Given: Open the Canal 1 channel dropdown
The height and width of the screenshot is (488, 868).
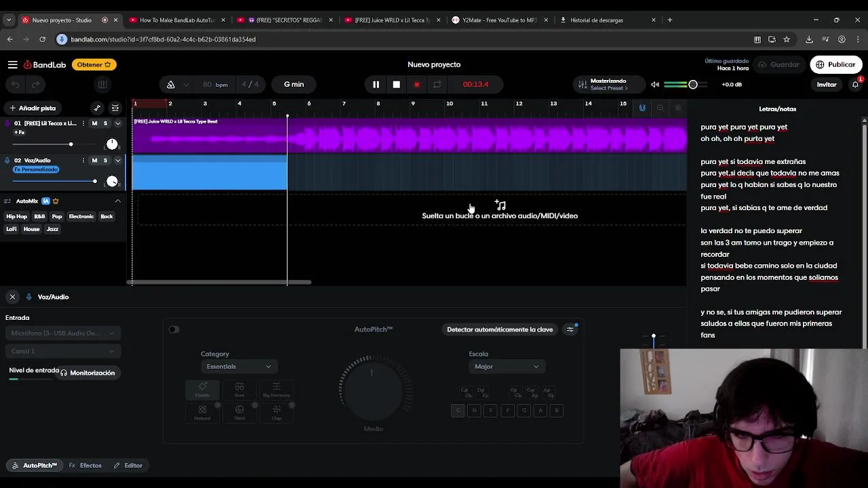Looking at the screenshot, I should pos(63,351).
